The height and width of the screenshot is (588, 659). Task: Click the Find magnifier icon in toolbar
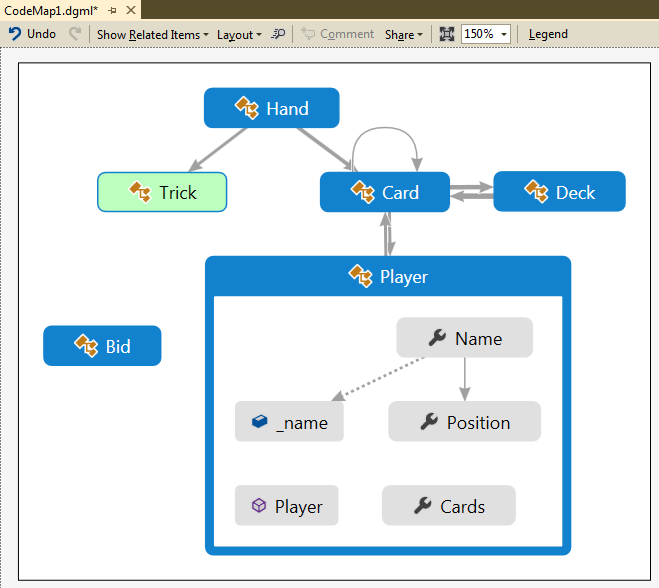[278, 34]
